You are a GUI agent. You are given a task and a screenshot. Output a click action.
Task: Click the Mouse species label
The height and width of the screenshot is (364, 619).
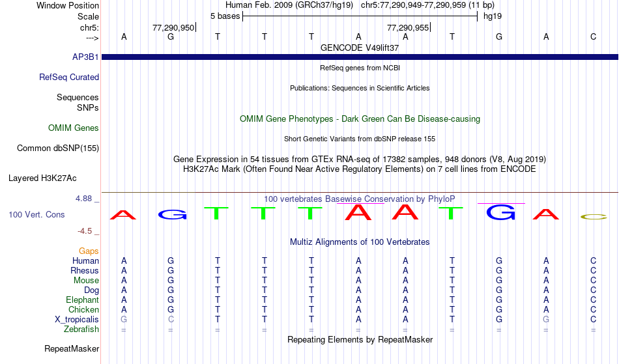tap(86, 281)
